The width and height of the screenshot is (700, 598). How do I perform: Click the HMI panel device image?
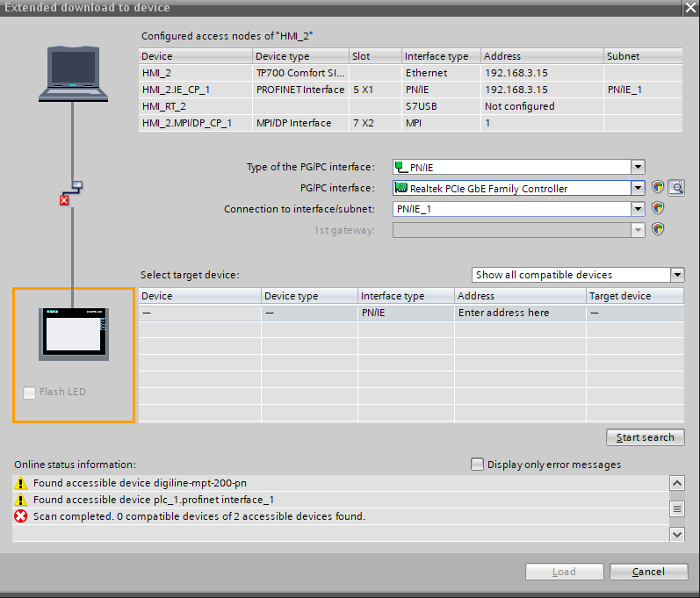(75, 335)
